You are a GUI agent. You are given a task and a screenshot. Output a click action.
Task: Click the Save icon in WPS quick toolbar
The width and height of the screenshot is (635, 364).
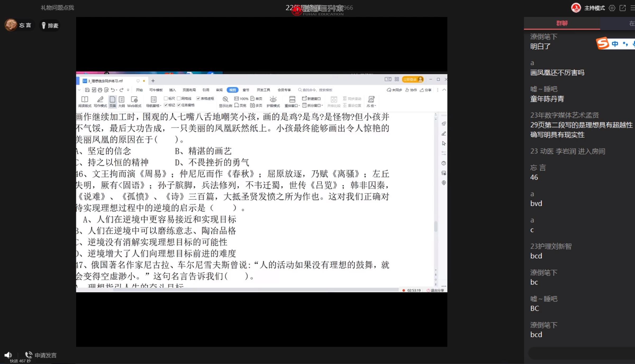87,90
